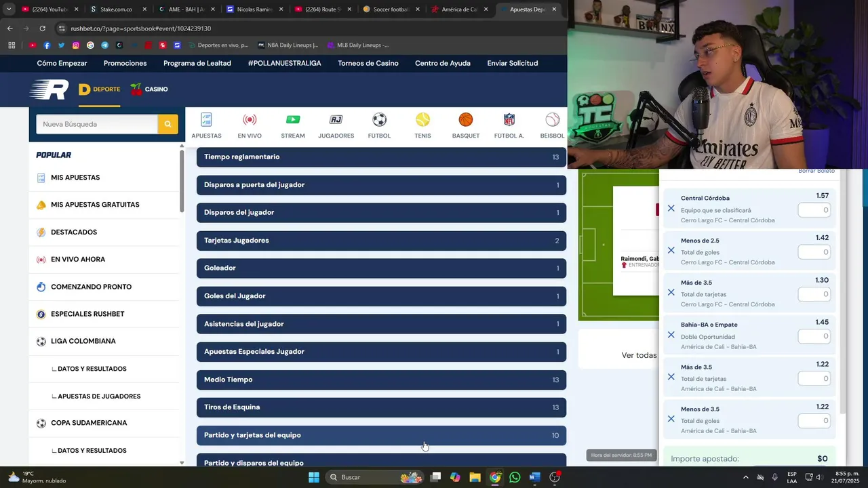The image size is (868, 488).
Task: Expand the Tarjetas Jugadores market
Action: coord(381,241)
